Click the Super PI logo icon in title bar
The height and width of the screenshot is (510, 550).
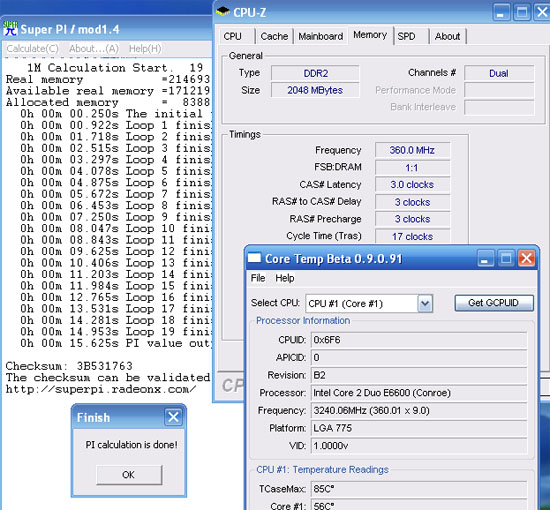click(10, 29)
